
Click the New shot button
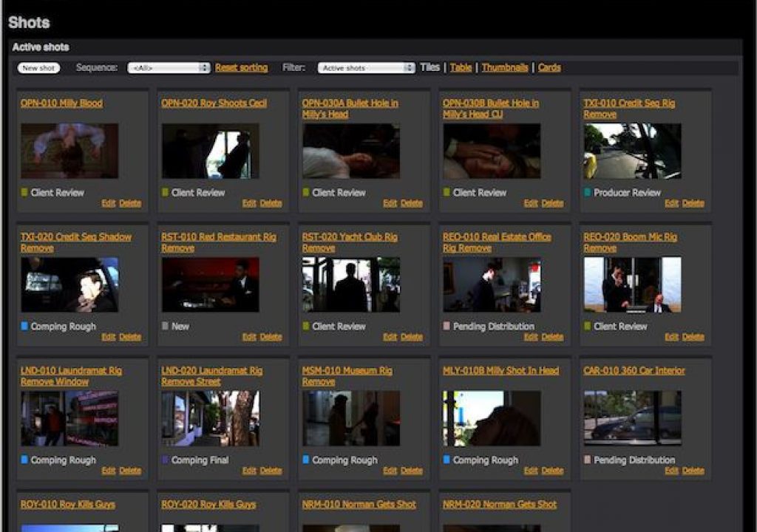[x=38, y=68]
